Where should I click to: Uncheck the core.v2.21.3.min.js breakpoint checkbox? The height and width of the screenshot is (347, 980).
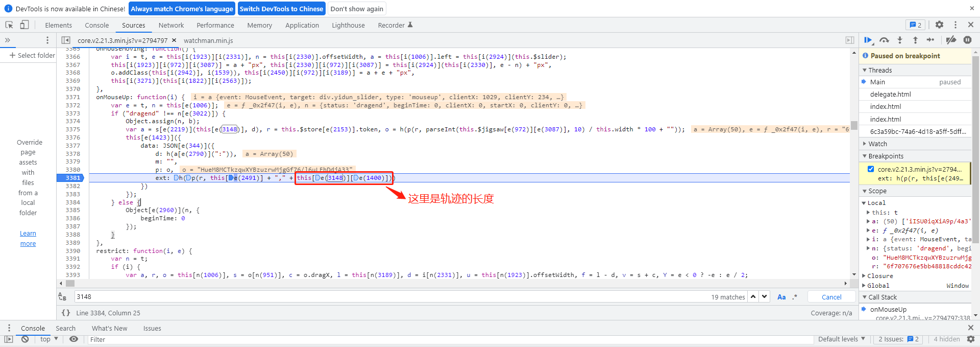click(x=871, y=169)
